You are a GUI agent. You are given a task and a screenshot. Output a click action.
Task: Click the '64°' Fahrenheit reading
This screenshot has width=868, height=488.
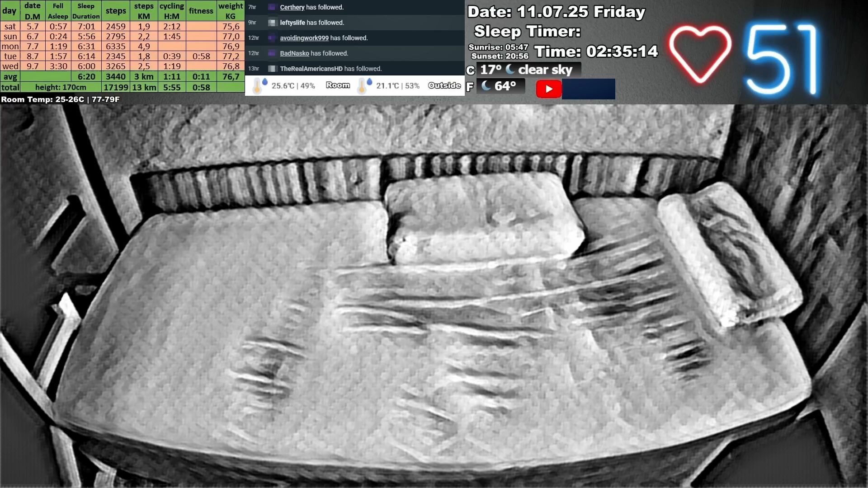(x=505, y=86)
